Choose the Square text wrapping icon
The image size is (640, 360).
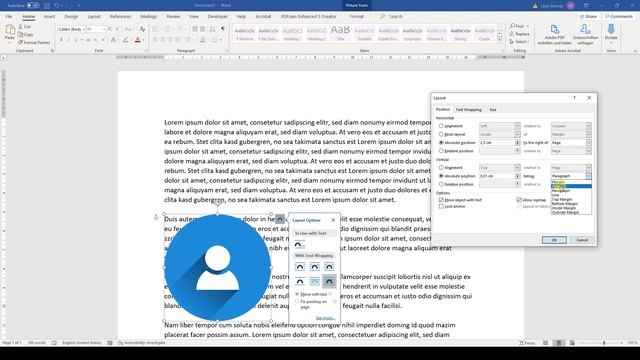click(x=300, y=267)
